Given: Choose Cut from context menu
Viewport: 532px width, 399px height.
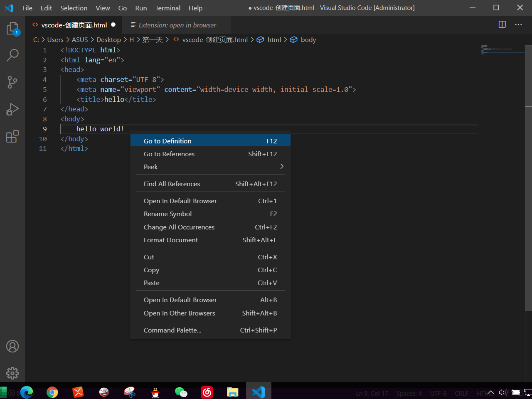Looking at the screenshot, I should click(210, 257).
